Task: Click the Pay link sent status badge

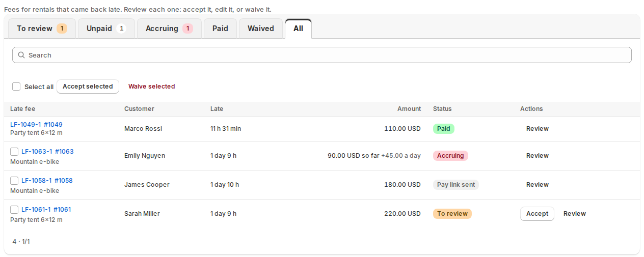Action: tap(456, 185)
